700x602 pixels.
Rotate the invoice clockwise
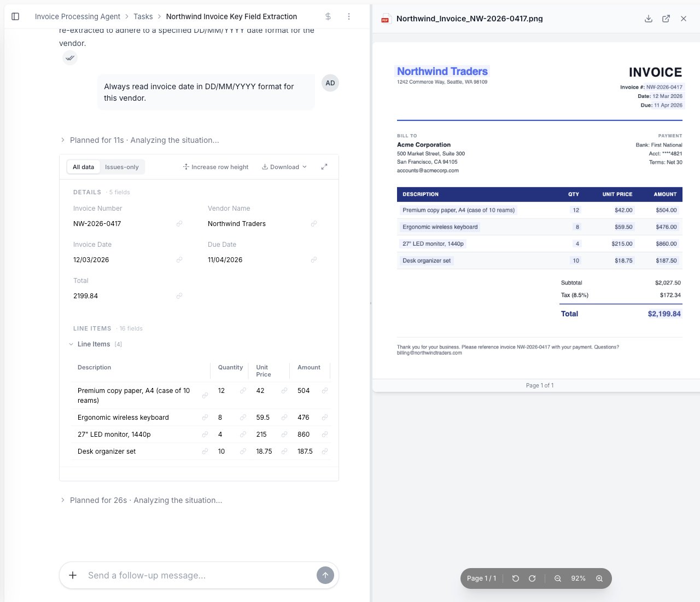coord(532,578)
